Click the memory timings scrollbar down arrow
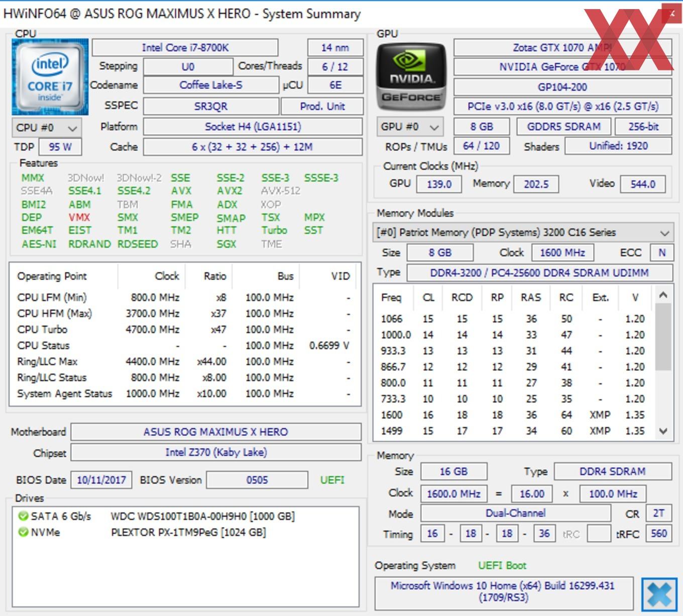683x616 pixels. (x=663, y=431)
